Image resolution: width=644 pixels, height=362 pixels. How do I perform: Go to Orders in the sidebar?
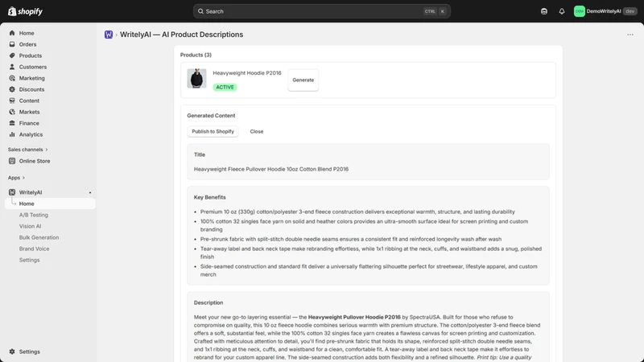tap(27, 44)
